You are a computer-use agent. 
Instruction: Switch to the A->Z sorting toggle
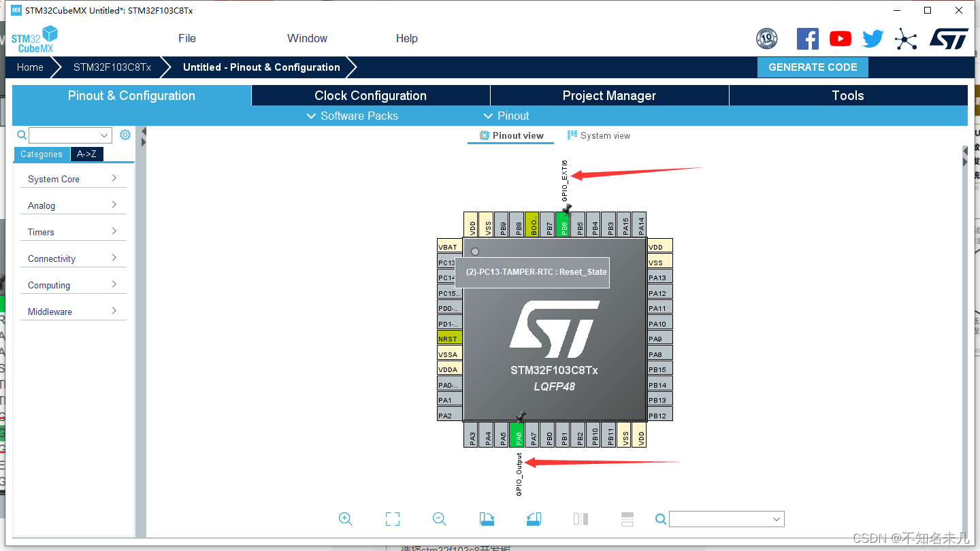tap(86, 154)
